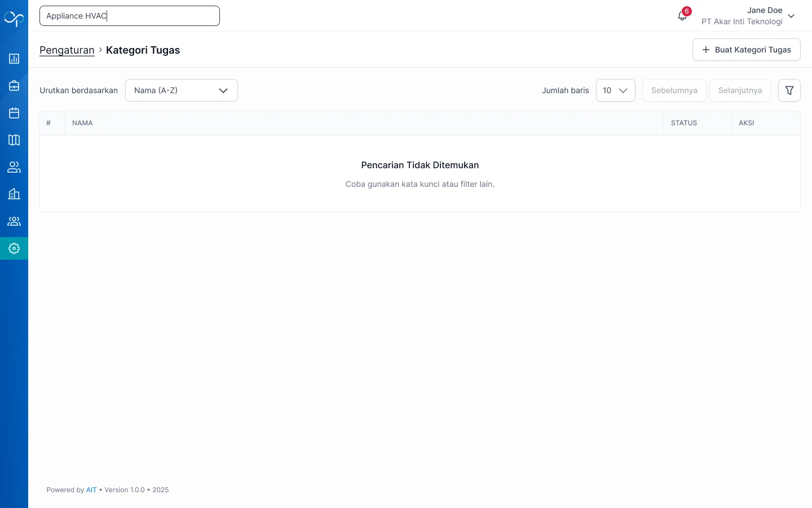
Task: Open the filter funnel button
Action: 789,90
